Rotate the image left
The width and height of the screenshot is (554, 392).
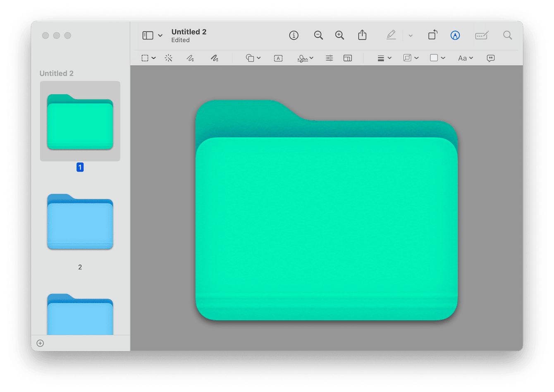coord(432,35)
